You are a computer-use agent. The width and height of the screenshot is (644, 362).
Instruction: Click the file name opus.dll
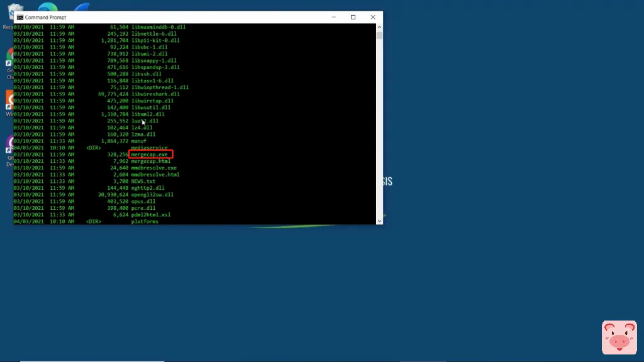pyautogui.click(x=143, y=202)
